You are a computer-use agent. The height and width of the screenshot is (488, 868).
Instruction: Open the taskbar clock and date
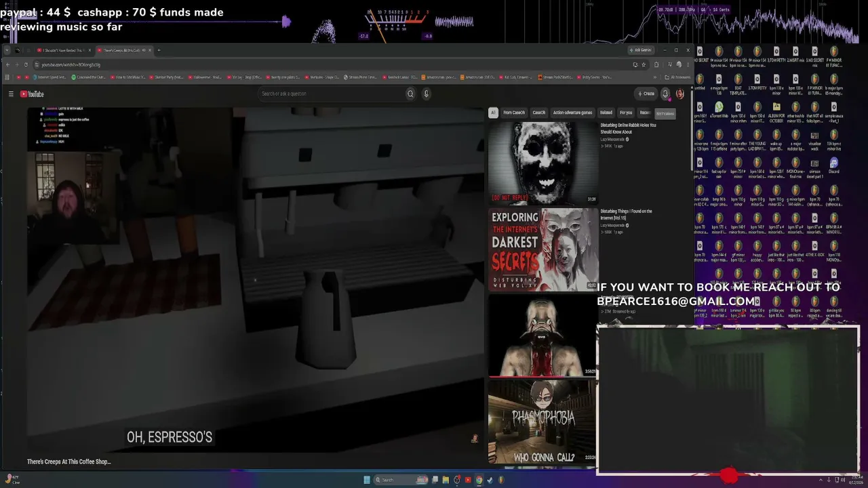pyautogui.click(x=854, y=480)
